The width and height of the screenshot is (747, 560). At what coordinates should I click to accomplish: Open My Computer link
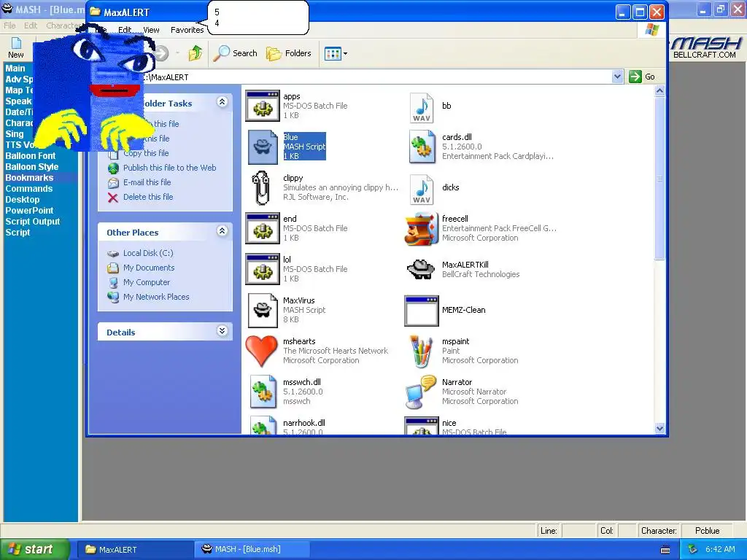(x=146, y=282)
